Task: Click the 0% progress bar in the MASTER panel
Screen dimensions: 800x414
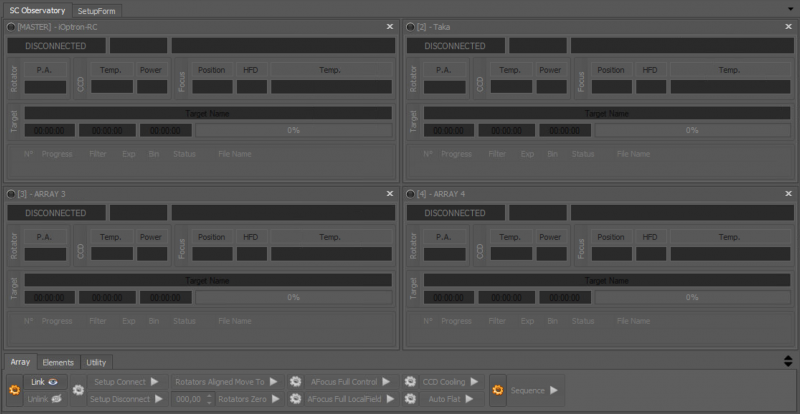Action: [293, 130]
